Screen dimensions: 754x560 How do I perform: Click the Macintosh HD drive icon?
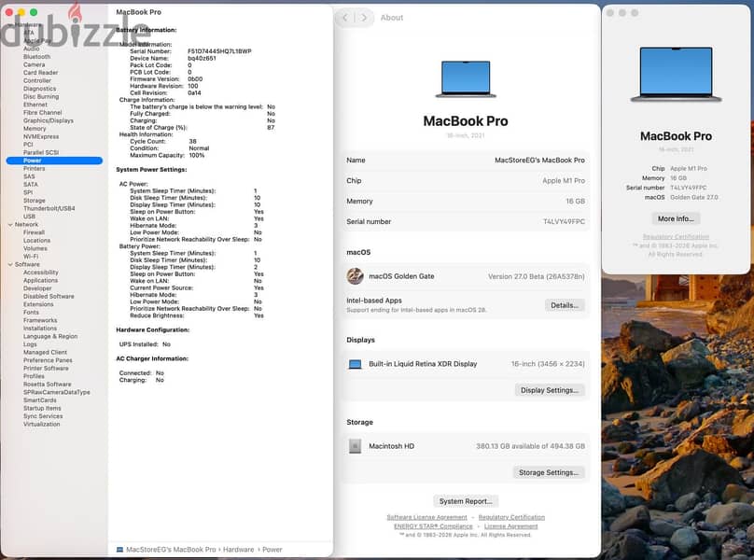tap(355, 446)
